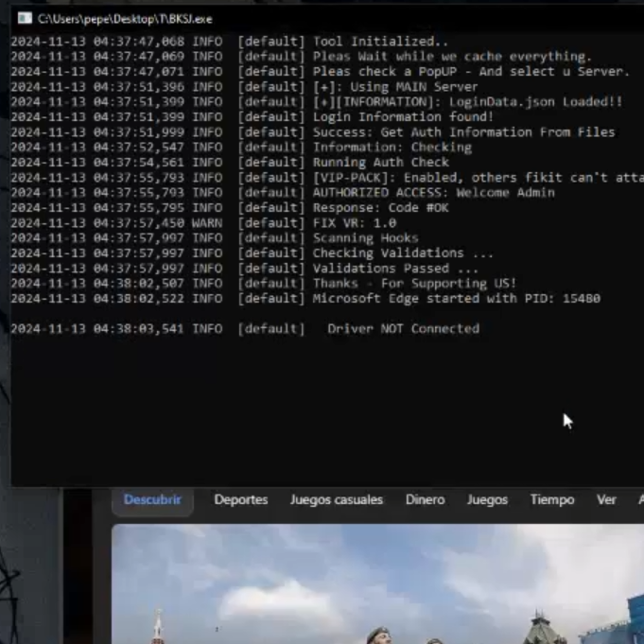The height and width of the screenshot is (644, 644).
Task: Click the "Microsoft Edge started with PID" line
Action: point(456,298)
